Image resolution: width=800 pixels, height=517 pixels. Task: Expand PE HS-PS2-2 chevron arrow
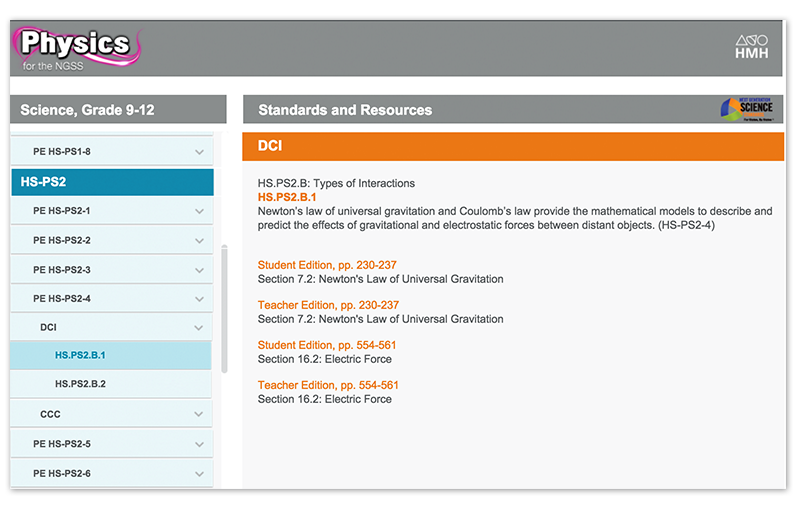199,241
